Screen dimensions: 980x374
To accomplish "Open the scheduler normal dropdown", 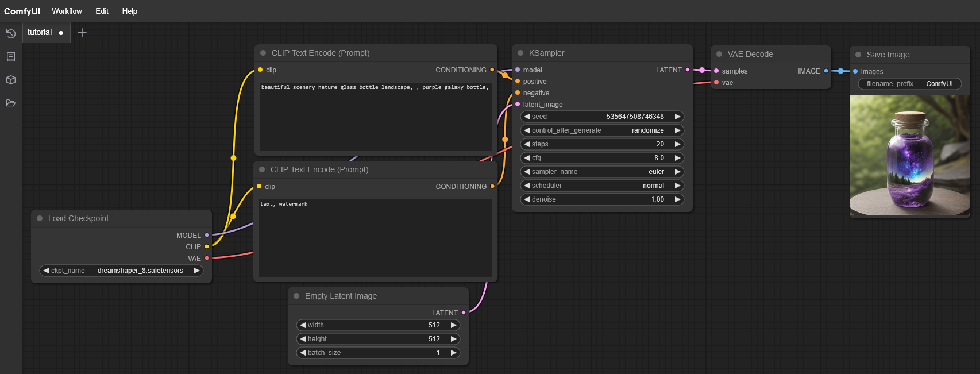I will 601,186.
